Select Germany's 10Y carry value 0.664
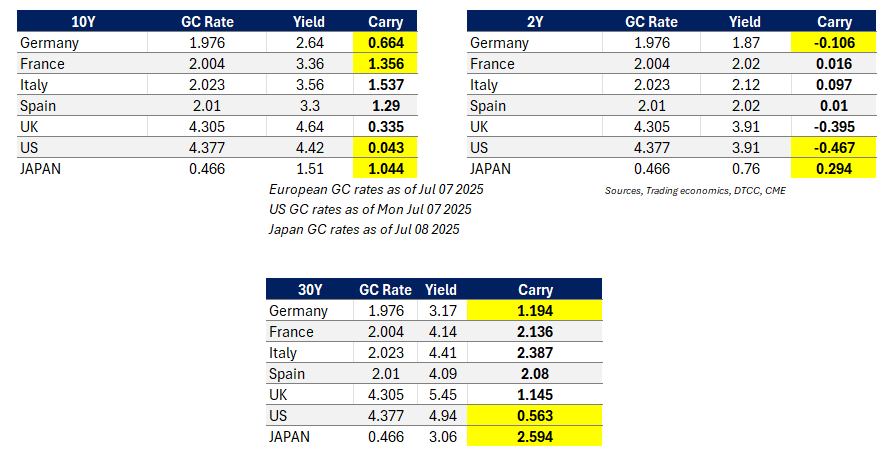Screen dimensions: 895x453 coord(385,43)
